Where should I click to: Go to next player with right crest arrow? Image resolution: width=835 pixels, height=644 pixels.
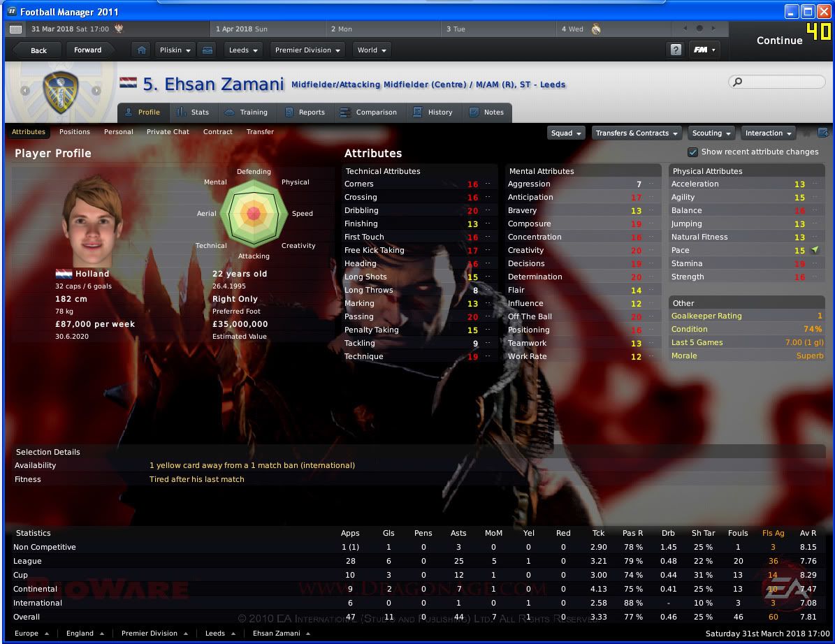(96, 91)
